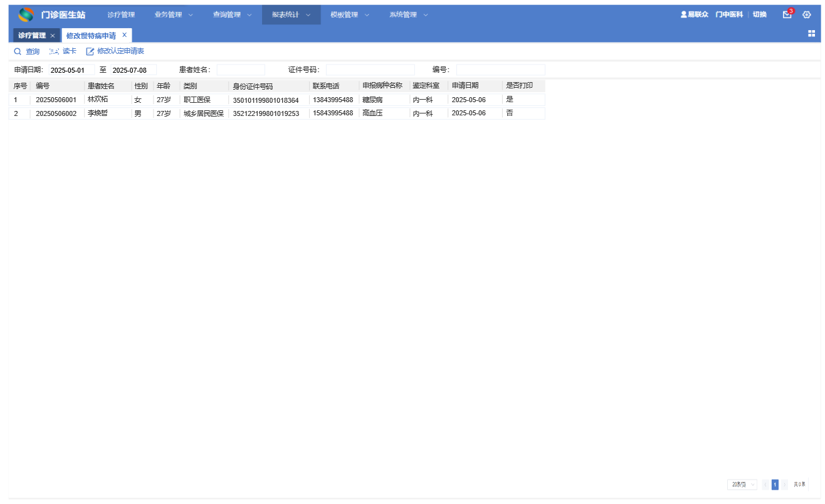825x504 pixels.
Task: Click the 序号 column header
Action: point(20,85)
